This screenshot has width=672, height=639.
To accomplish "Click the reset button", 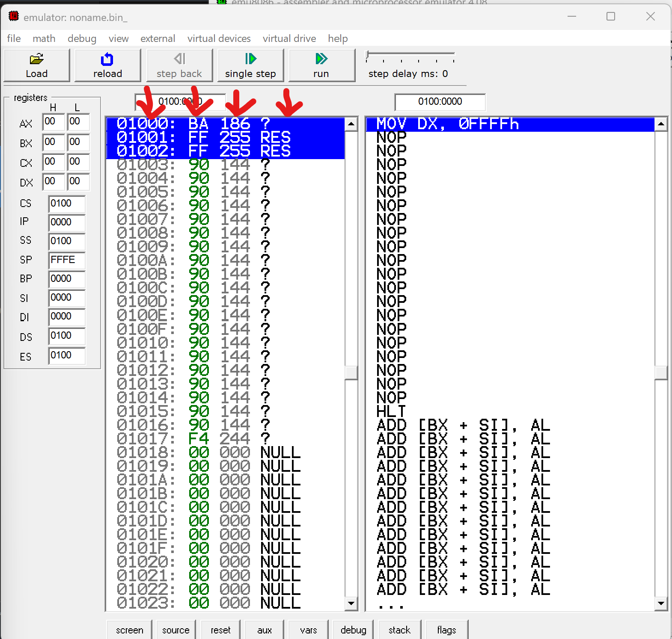I will (x=221, y=630).
